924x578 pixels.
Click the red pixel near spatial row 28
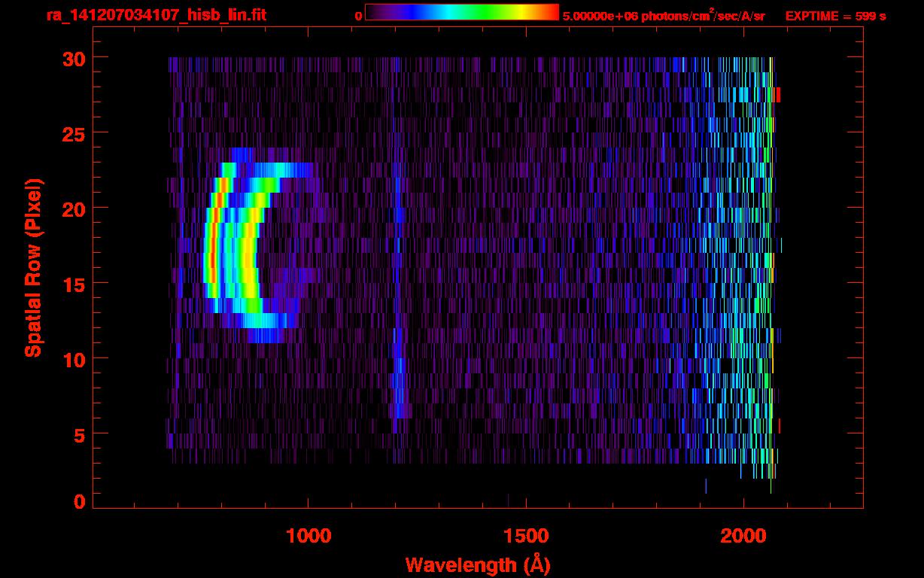[778, 95]
